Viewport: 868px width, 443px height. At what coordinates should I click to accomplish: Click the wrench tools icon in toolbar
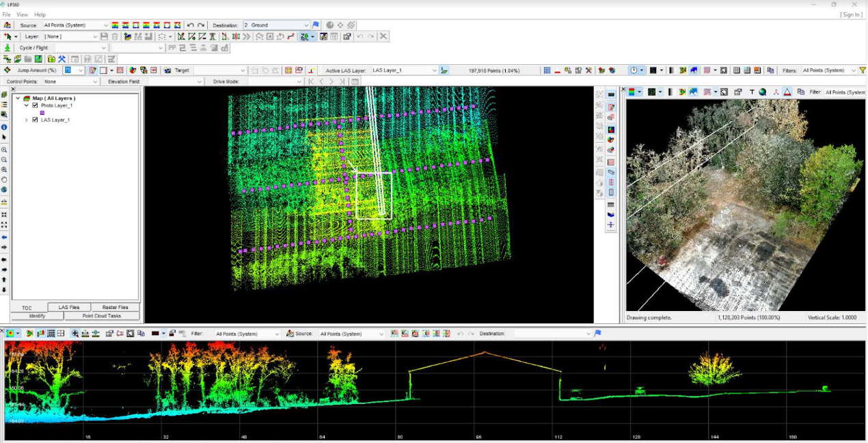(x=62, y=59)
